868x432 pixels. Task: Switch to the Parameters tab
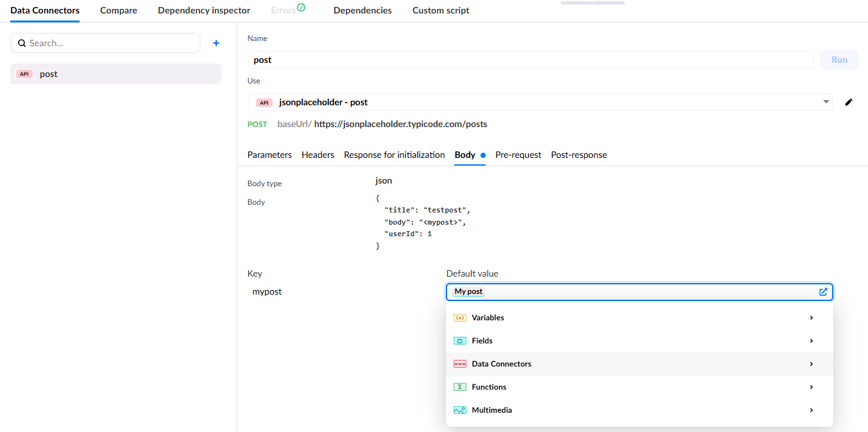pyautogui.click(x=269, y=155)
